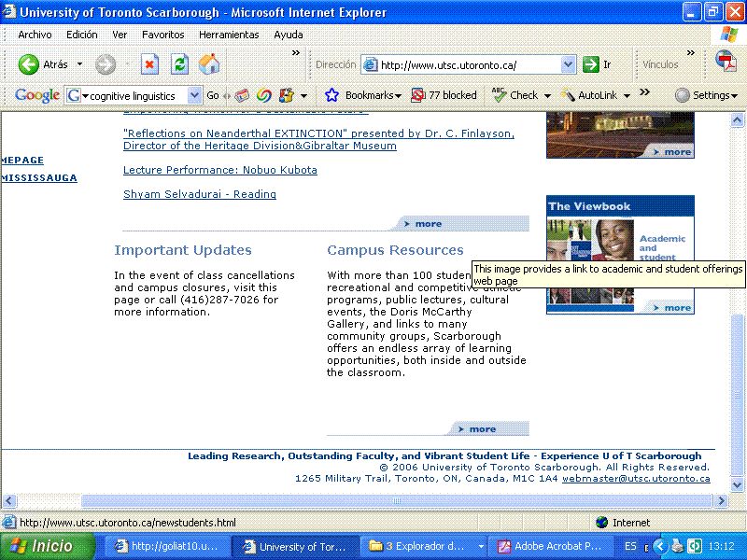
Task: Click the webmaster@utsc.utoronto.ca email link
Action: click(x=636, y=478)
